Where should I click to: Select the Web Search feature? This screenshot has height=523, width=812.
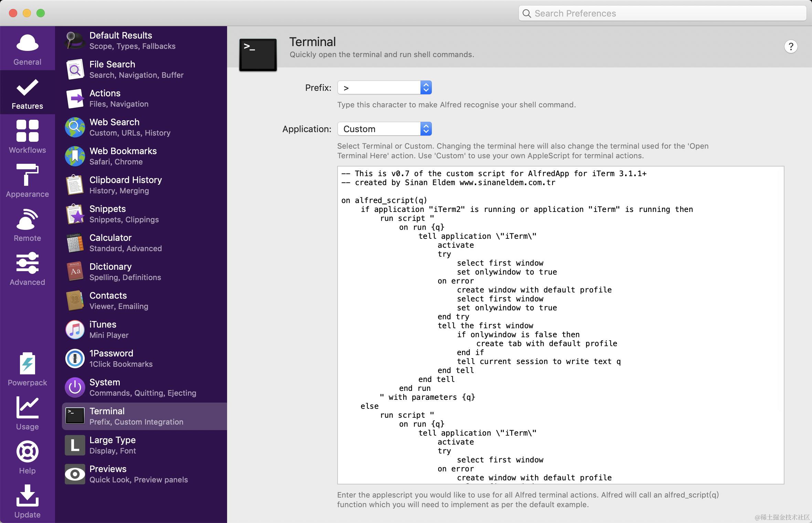click(x=115, y=127)
